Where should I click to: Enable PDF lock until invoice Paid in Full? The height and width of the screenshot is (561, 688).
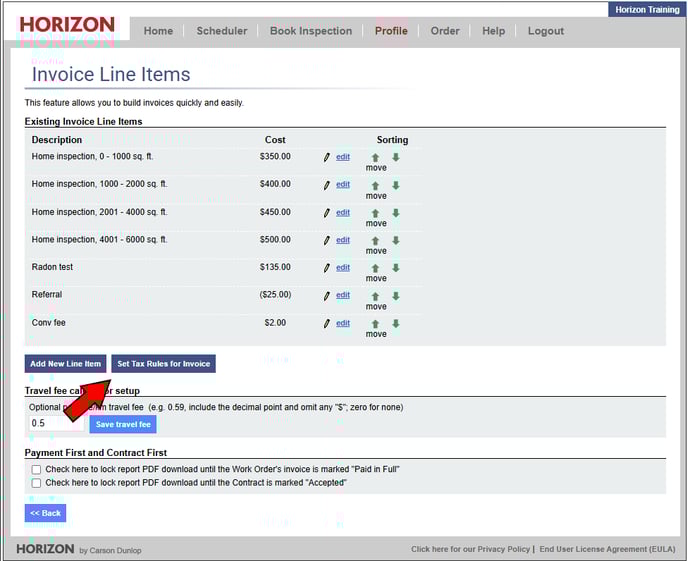coord(37,469)
